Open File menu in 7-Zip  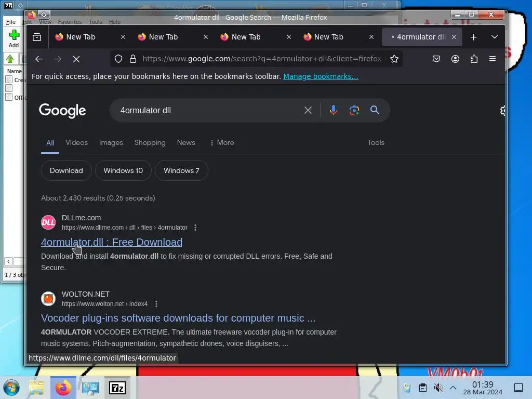click(x=10, y=22)
